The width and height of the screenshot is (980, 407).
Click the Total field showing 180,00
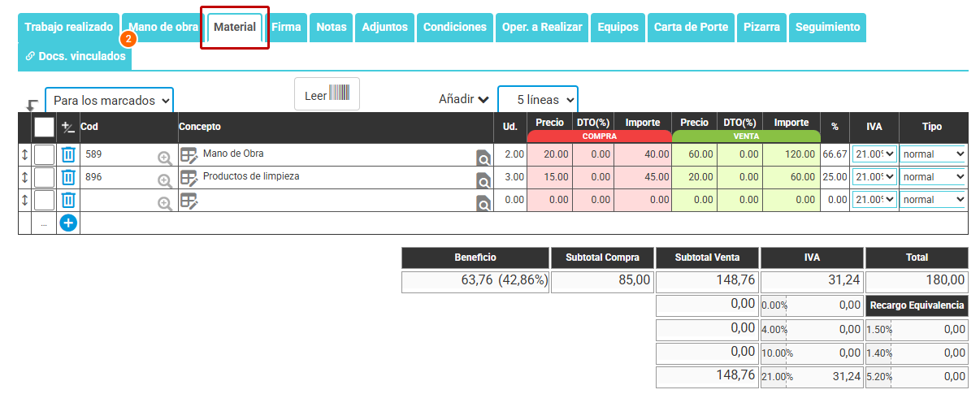[917, 280]
